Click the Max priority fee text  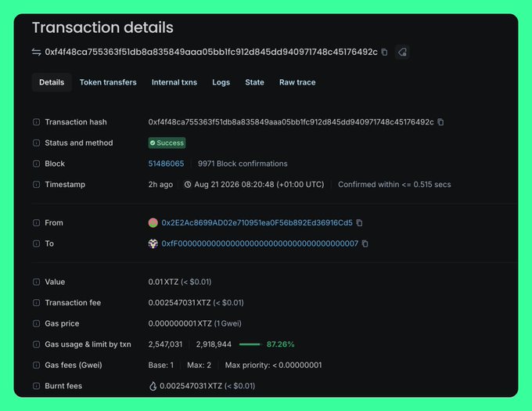[274, 365]
